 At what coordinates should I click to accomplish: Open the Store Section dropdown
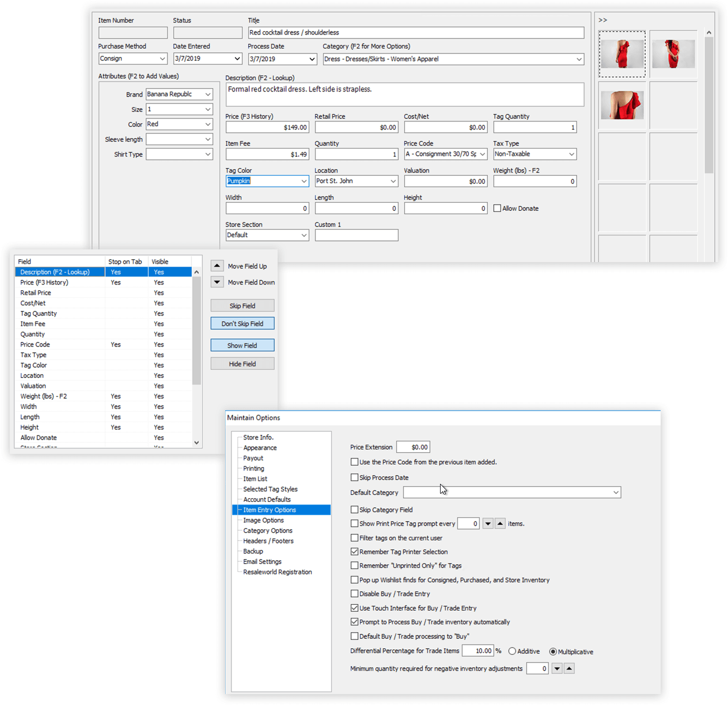pos(304,236)
